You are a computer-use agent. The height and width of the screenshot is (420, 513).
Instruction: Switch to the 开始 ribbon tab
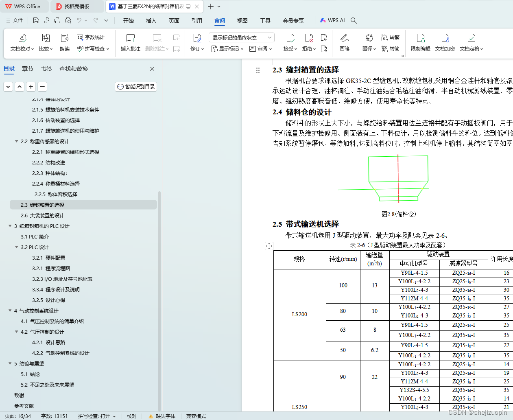coord(129,21)
